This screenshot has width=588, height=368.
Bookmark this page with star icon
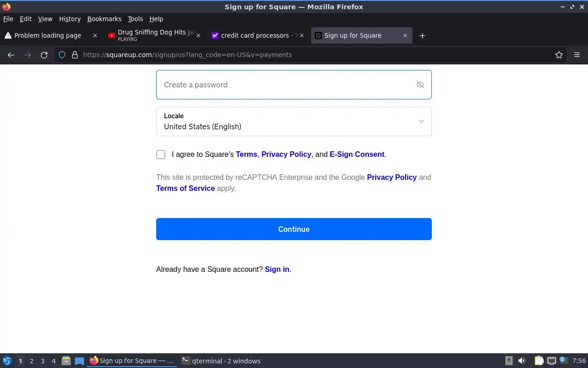[x=559, y=55]
